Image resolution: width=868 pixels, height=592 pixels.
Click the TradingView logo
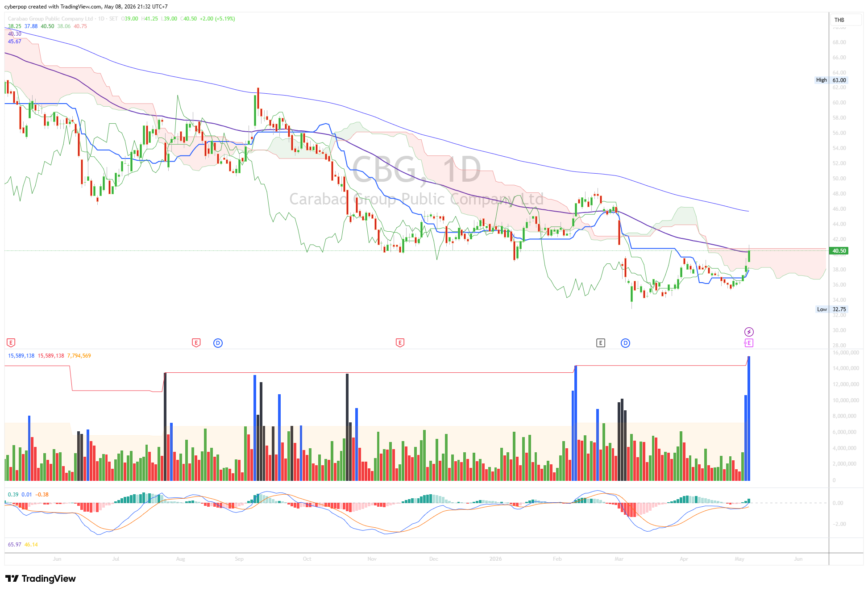[41, 579]
